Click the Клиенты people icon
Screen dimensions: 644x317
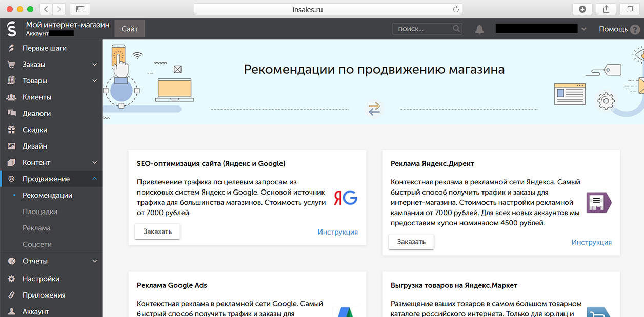click(11, 97)
